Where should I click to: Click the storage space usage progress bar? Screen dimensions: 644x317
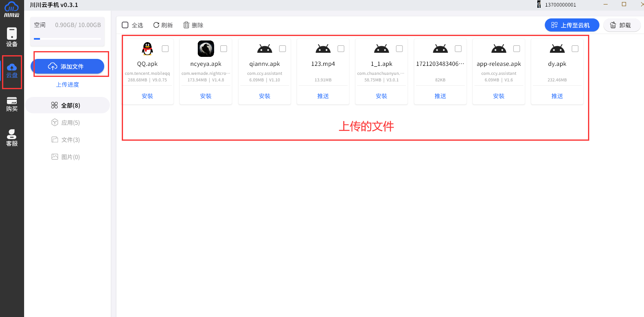(67, 39)
